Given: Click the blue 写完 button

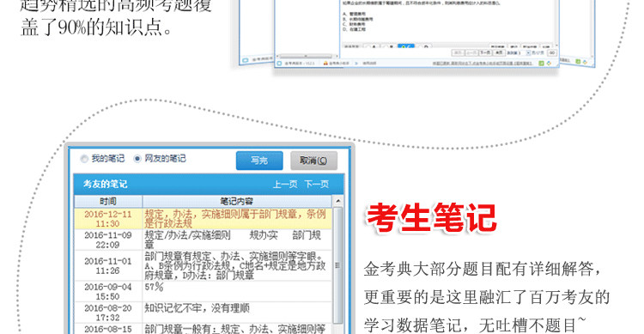Looking at the screenshot, I should 259,161.
